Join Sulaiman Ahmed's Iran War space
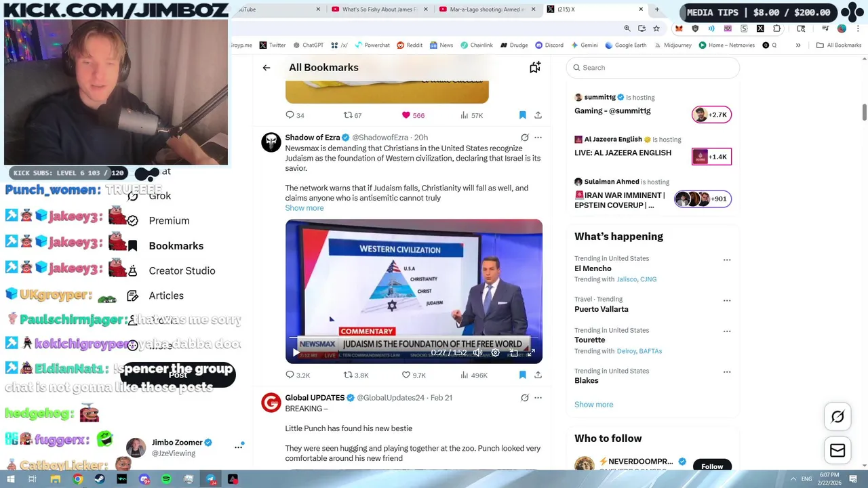This screenshot has height=488, width=868. point(703,199)
